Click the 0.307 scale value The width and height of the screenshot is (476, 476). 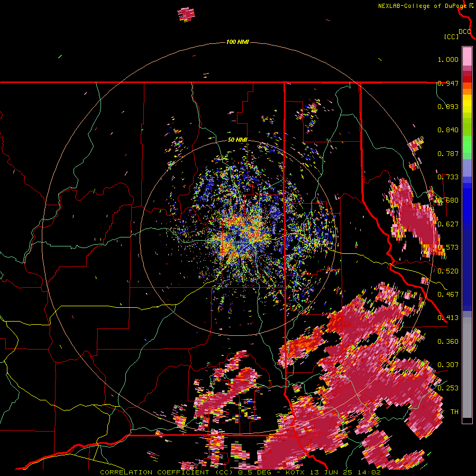(x=448, y=365)
